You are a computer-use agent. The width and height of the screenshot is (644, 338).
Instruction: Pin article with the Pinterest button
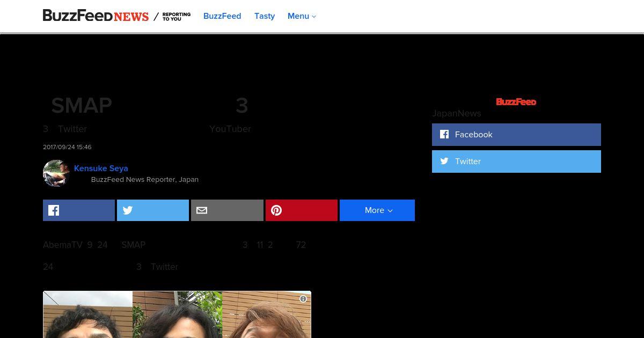[302, 210]
